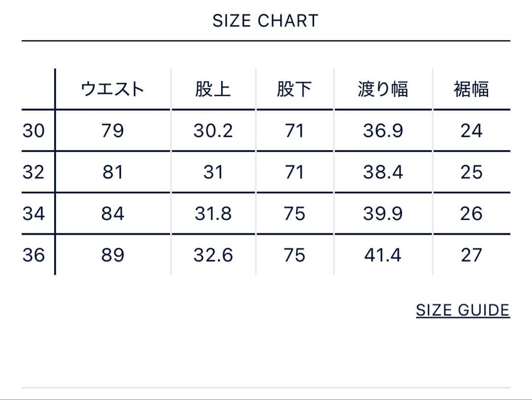Screen dimensions: 532x400
Task: Click the size 36 row label
Action: coord(33,255)
